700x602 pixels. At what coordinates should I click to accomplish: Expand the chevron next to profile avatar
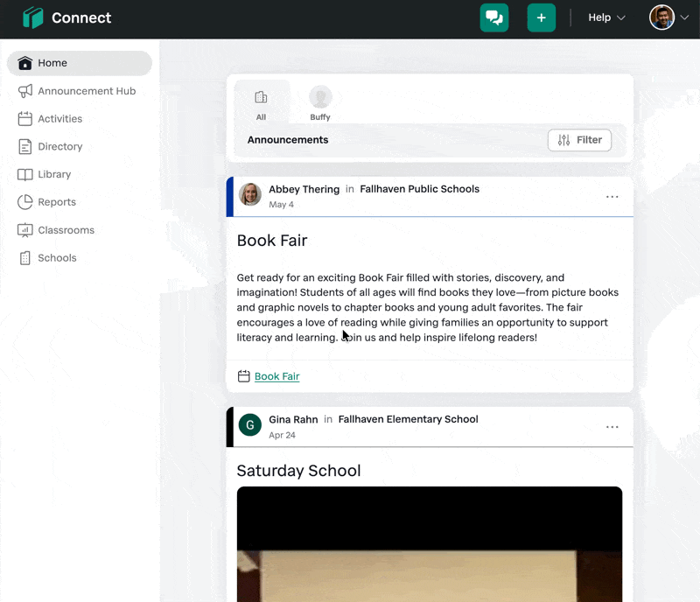(684, 17)
